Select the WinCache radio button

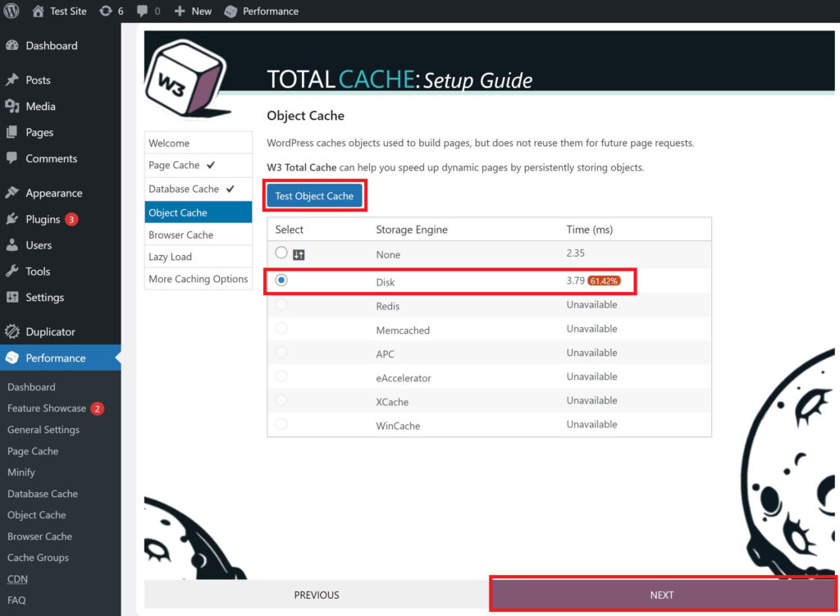[281, 424]
